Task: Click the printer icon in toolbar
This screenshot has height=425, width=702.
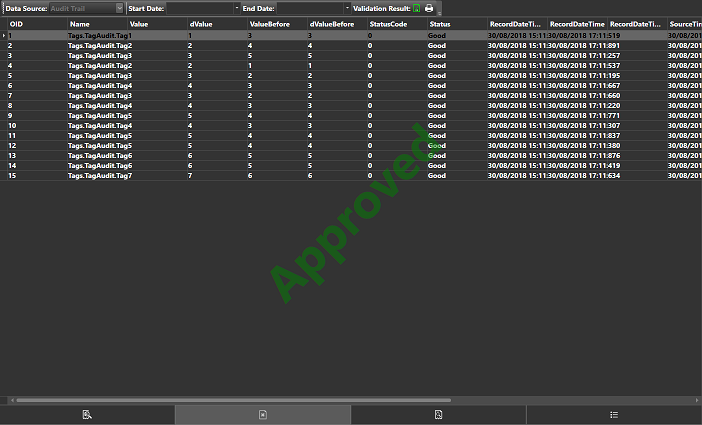Action: coord(429,8)
